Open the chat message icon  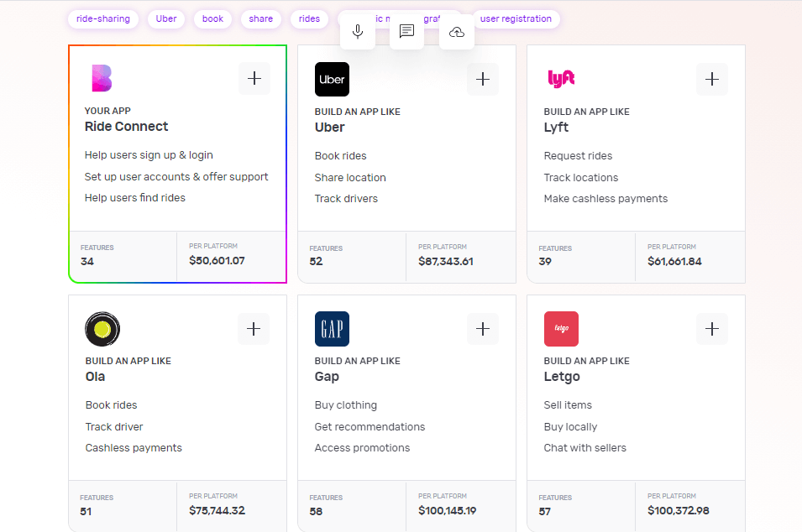tap(406, 32)
